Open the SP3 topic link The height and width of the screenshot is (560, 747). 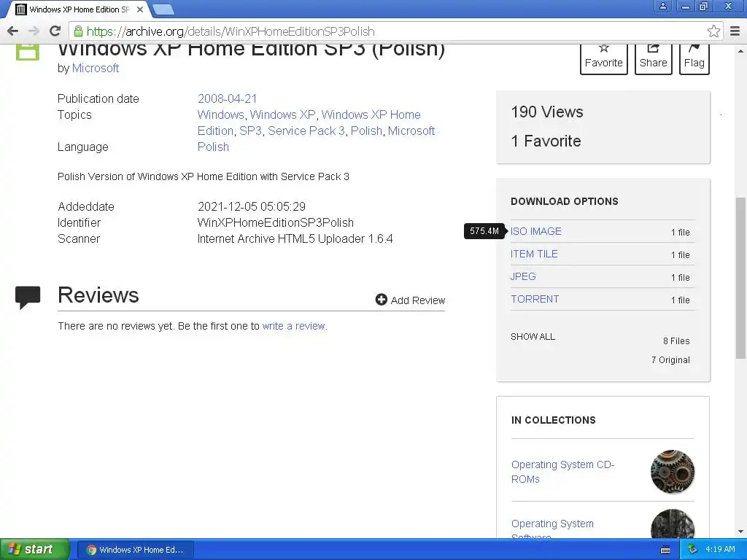point(251,131)
